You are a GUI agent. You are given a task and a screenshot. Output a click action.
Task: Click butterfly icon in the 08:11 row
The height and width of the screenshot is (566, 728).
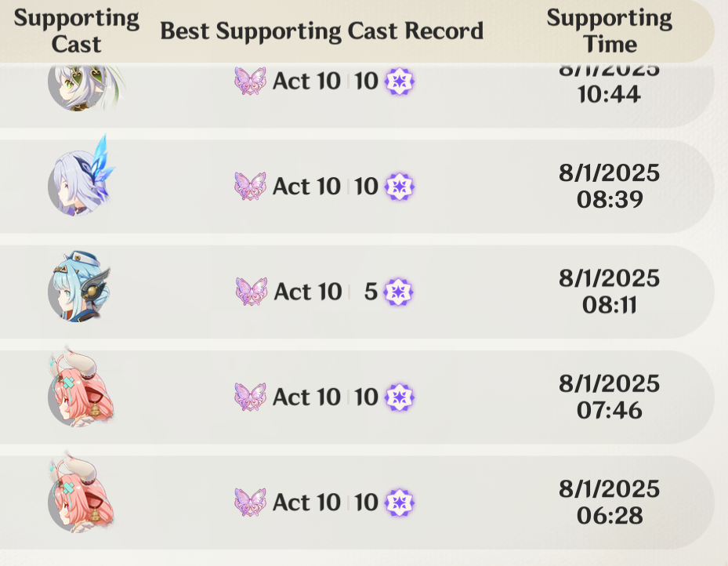click(x=252, y=292)
